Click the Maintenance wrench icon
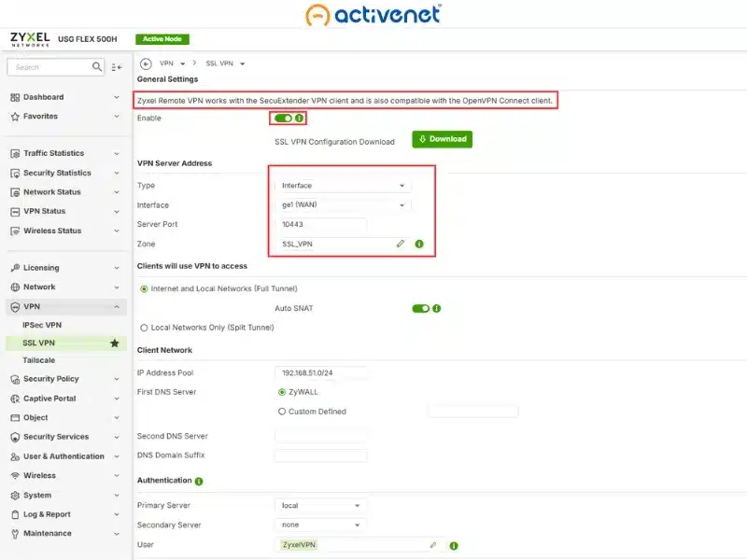Viewport: 747px width, 560px height. tap(15, 534)
